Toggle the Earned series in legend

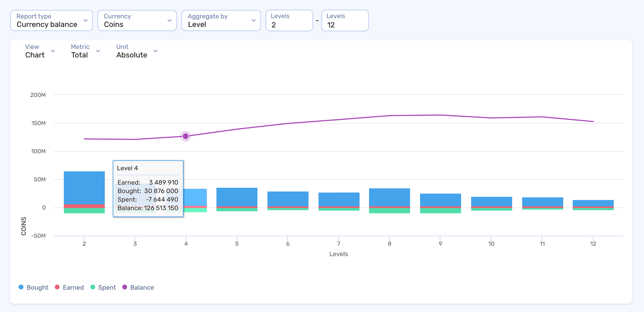click(x=73, y=288)
